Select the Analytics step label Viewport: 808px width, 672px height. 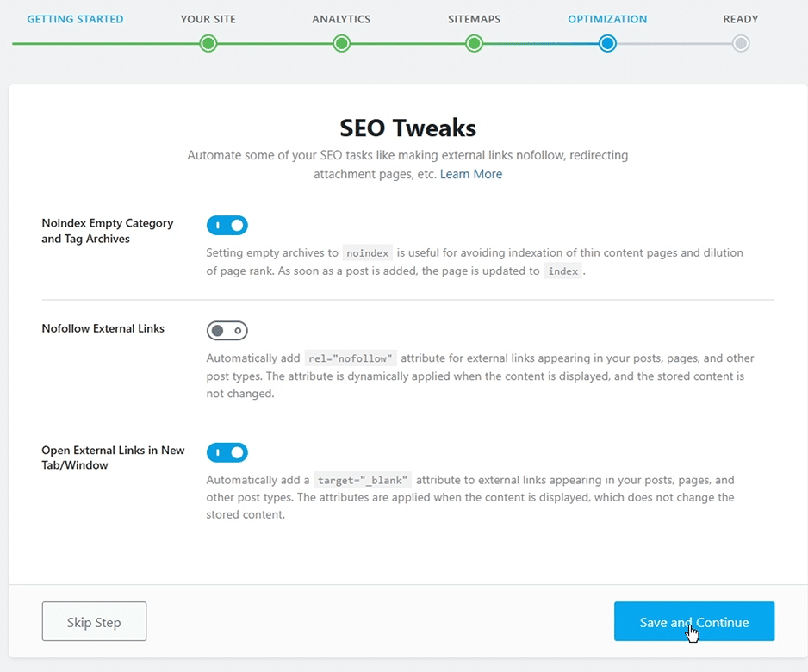pos(341,19)
